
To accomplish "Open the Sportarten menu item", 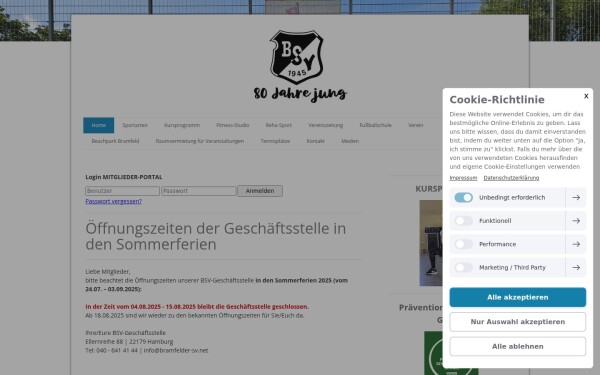I will pos(135,125).
